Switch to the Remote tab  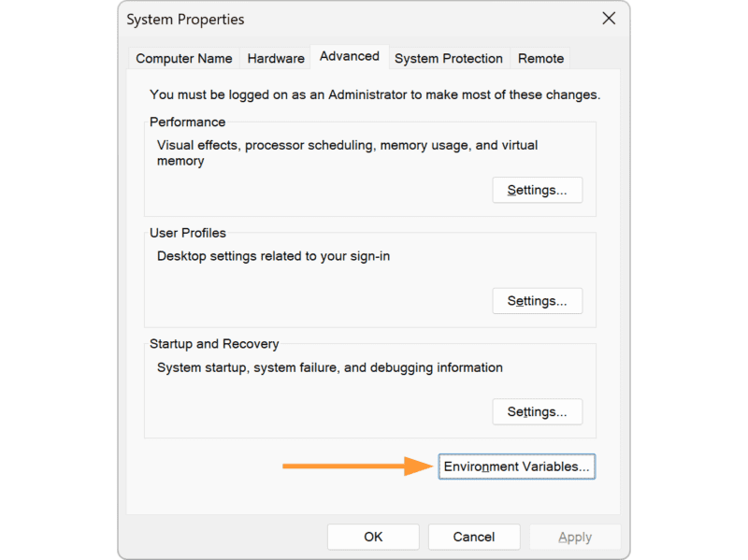tap(540, 58)
